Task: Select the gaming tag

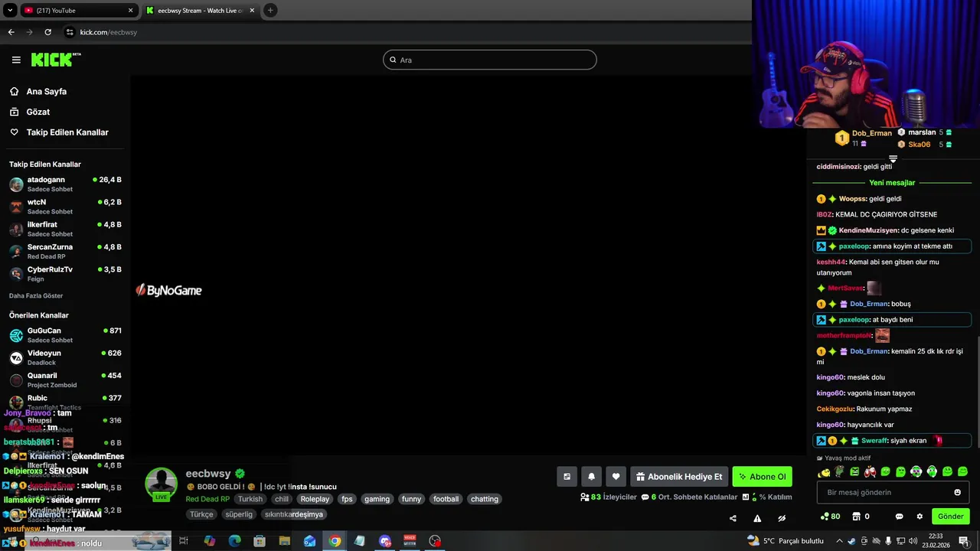Action: [377, 499]
